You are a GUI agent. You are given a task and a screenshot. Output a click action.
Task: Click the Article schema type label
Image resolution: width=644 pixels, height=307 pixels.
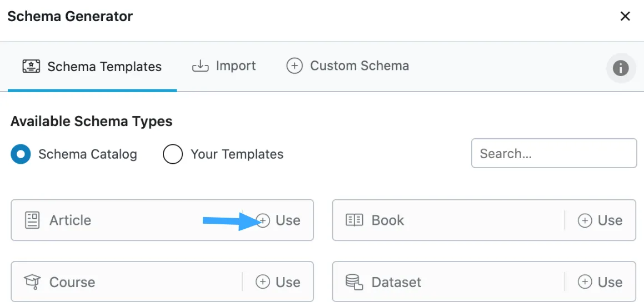[70, 220]
